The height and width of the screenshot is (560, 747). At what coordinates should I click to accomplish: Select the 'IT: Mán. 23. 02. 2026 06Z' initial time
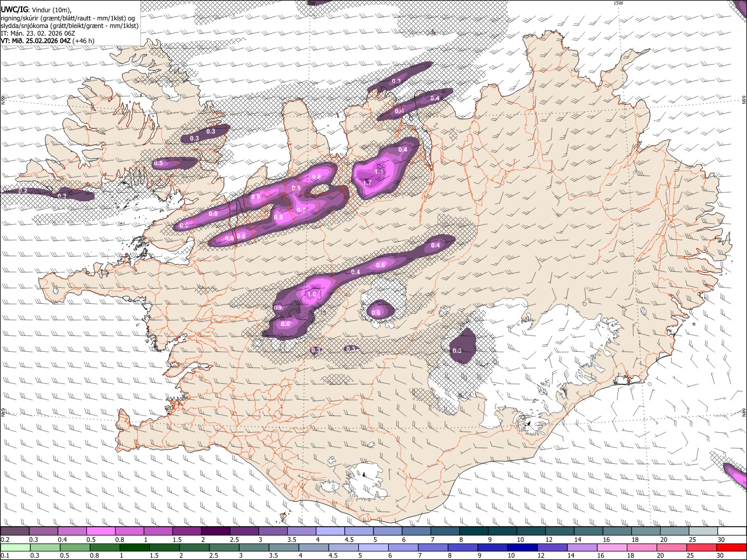[38, 33]
